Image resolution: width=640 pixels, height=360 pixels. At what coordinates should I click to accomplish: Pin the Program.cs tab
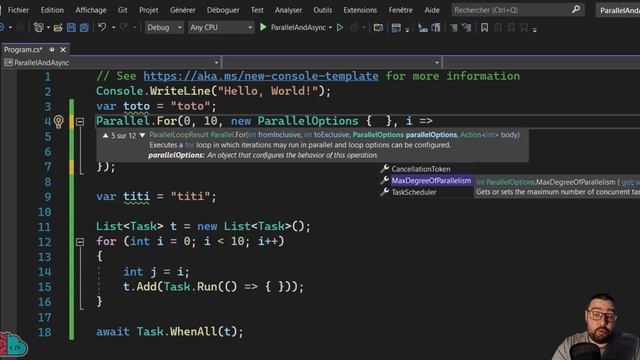pyautogui.click(x=52, y=49)
